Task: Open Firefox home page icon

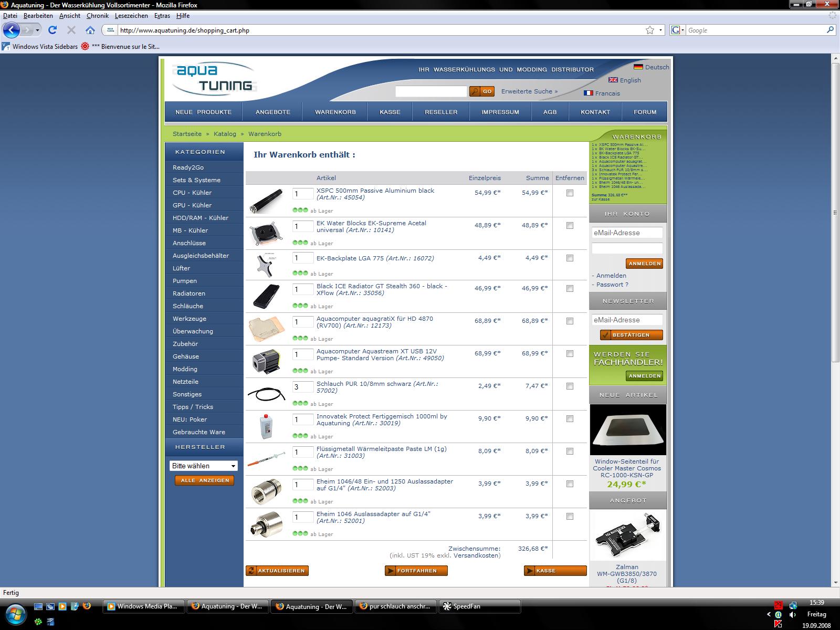Action: pos(90,30)
